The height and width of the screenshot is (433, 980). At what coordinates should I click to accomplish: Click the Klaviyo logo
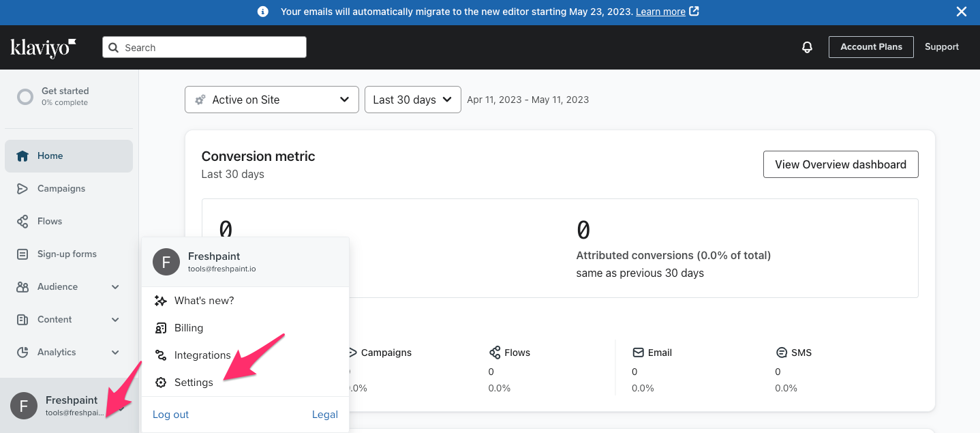pyautogui.click(x=43, y=47)
